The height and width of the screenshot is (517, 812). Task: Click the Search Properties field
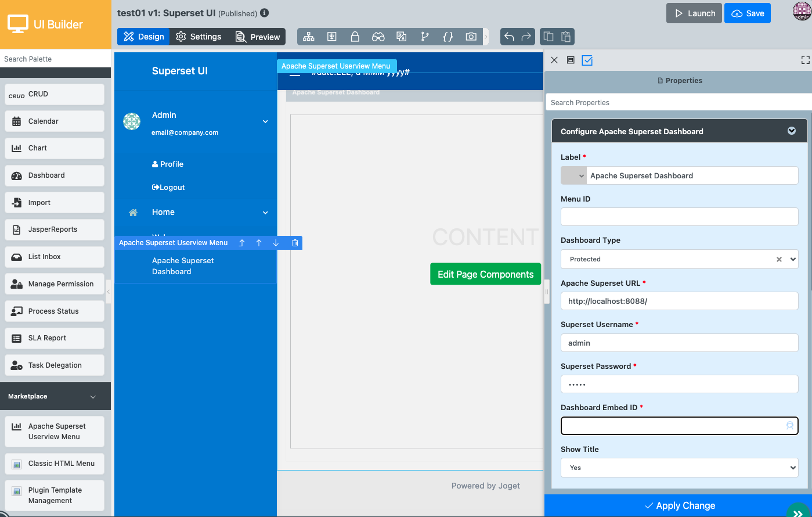pos(679,102)
